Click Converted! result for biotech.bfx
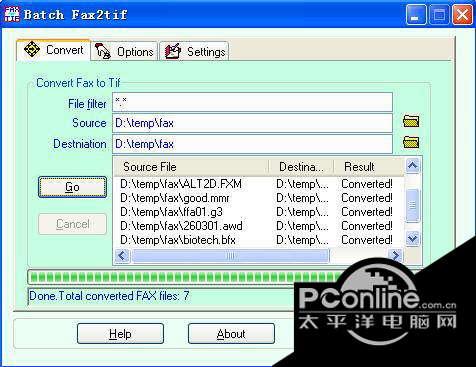 367,240
